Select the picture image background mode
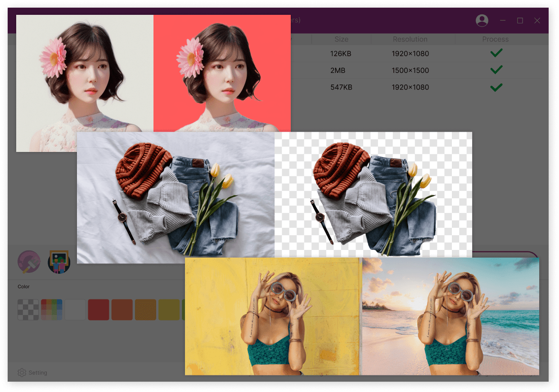This screenshot has width=559, height=392. click(59, 262)
